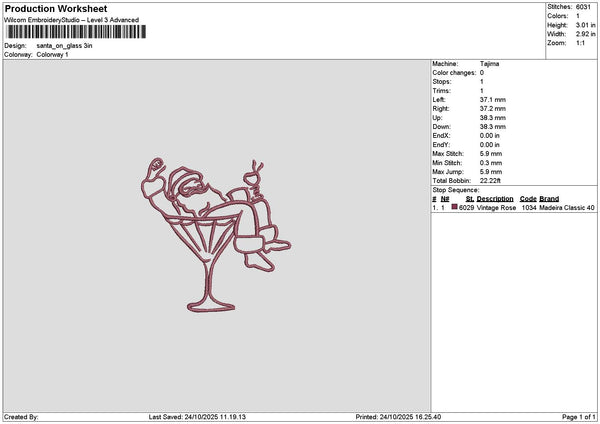Click the design name santa_on_glass 3in
The image size is (600, 424).
point(64,46)
